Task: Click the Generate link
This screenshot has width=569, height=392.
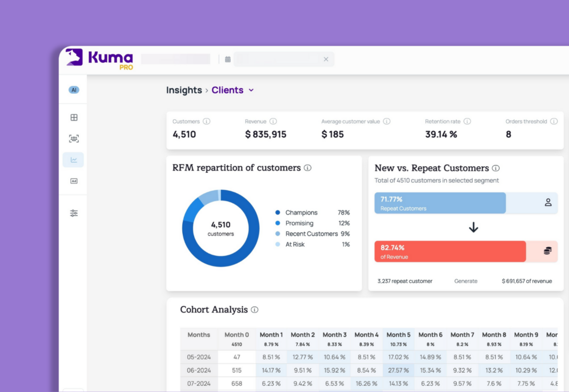Action: pos(466,281)
